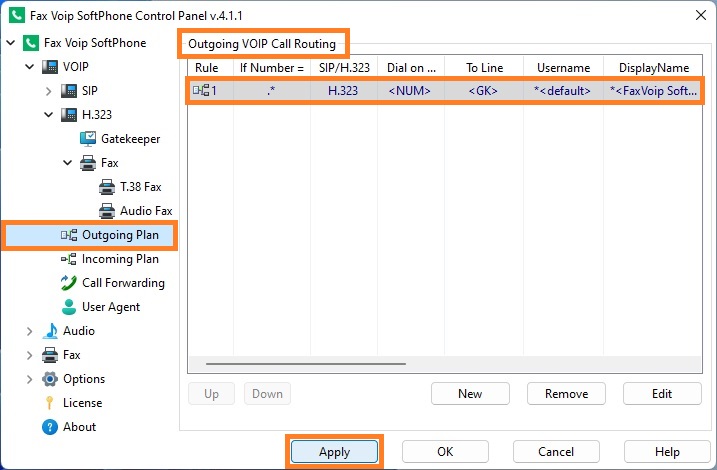Edit the selected routing rule
This screenshot has width=717, height=470.
point(662,394)
